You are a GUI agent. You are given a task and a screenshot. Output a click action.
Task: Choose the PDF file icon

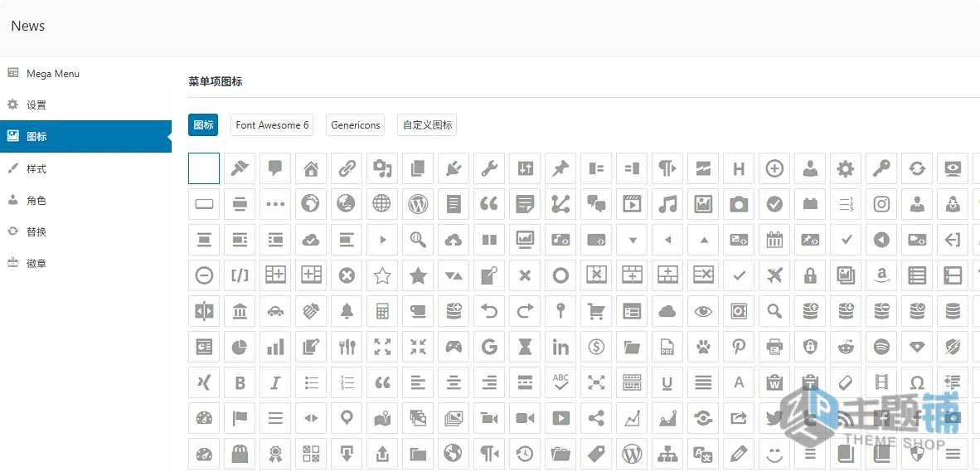point(667,347)
